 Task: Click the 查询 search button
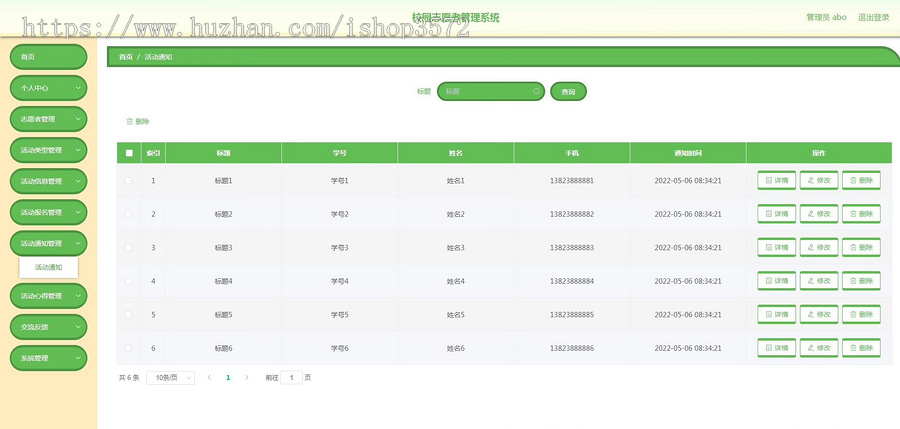coord(568,91)
